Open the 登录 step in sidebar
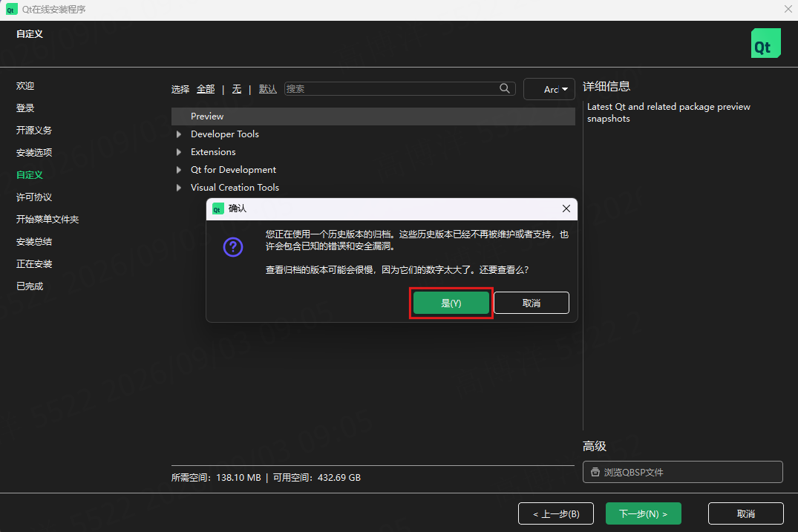 click(x=25, y=108)
